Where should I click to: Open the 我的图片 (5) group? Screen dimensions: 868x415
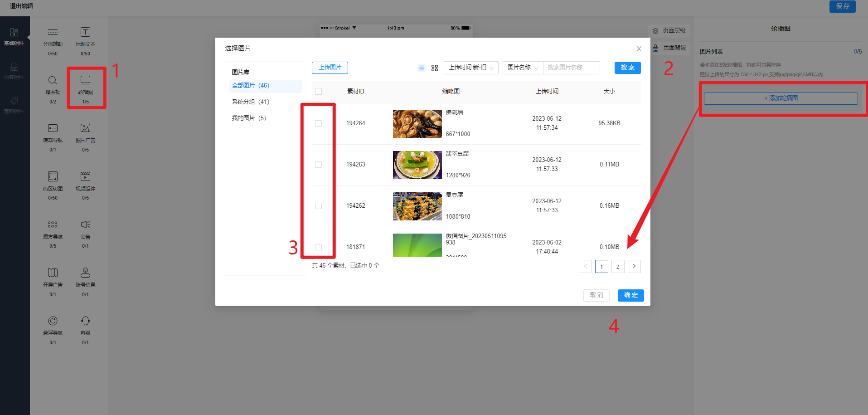249,118
